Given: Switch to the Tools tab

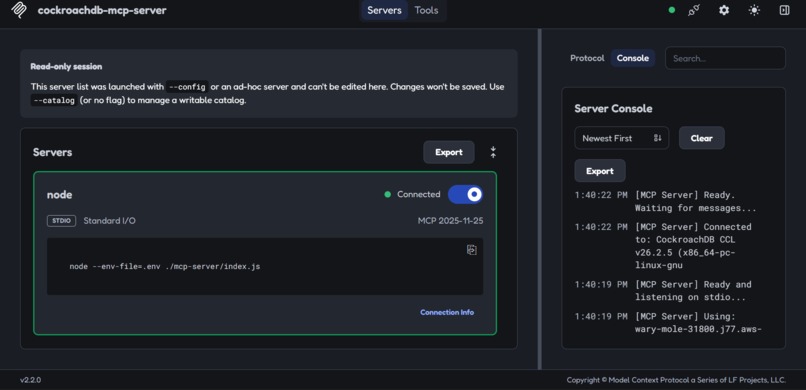Looking at the screenshot, I should pos(426,10).
